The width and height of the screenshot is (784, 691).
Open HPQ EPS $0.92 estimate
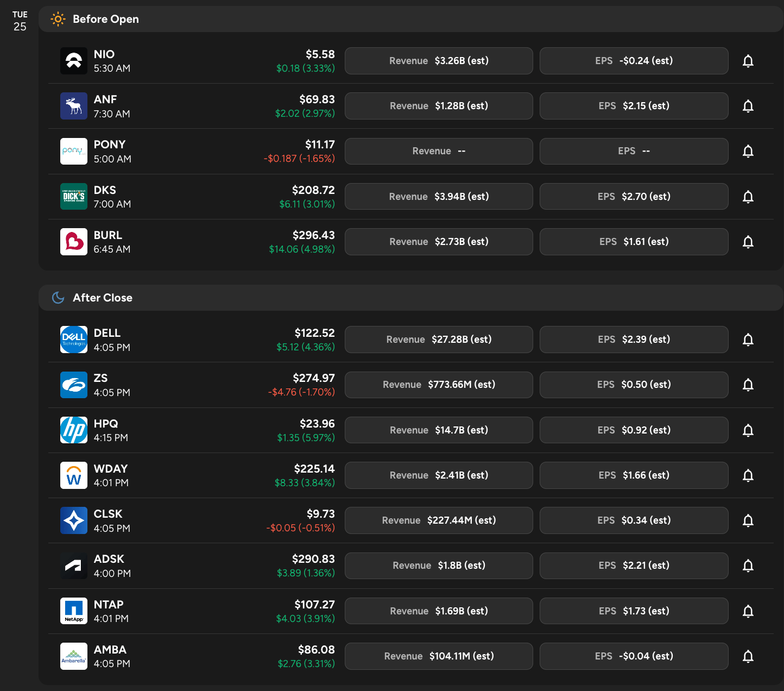pyautogui.click(x=634, y=430)
